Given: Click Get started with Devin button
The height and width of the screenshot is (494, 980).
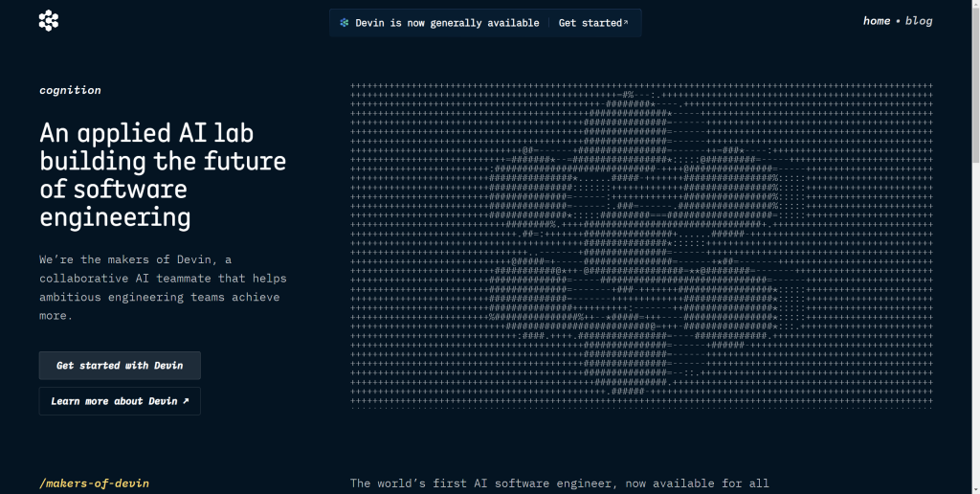Looking at the screenshot, I should (x=120, y=365).
